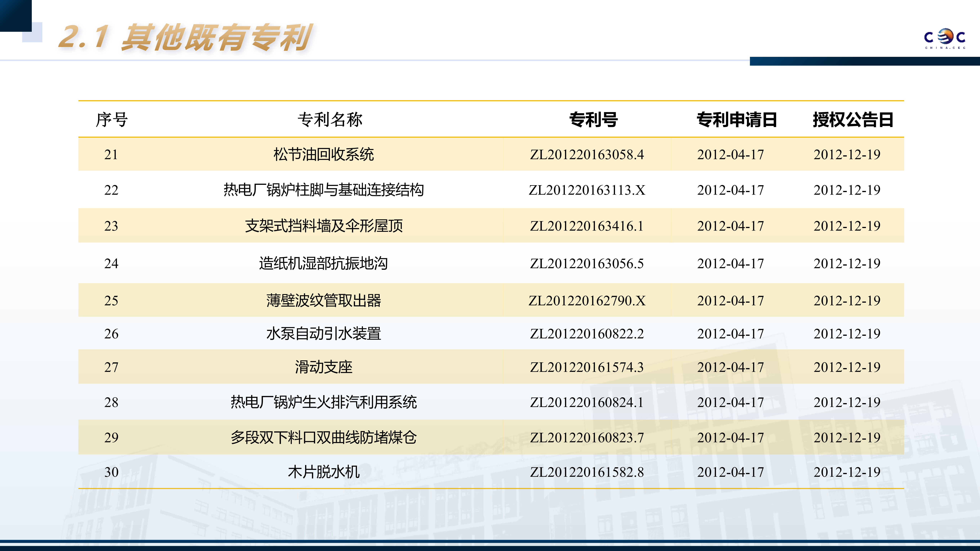Image resolution: width=980 pixels, height=551 pixels.
Task: Click patent name 支架式挡料墙及伞形屋顶
Action: (x=323, y=226)
